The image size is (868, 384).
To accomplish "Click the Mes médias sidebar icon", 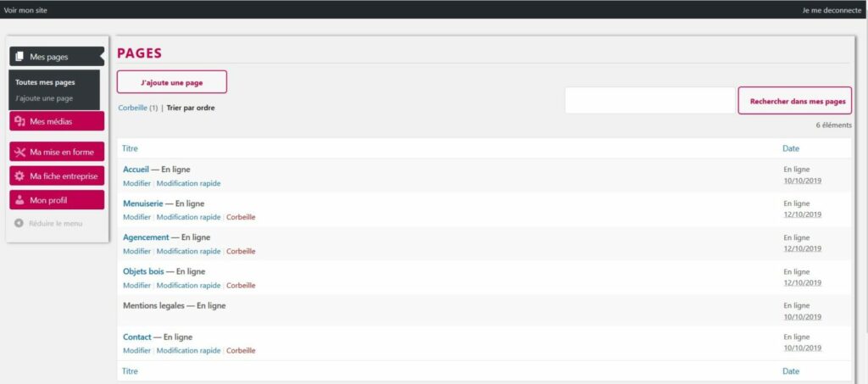I will click(x=19, y=122).
